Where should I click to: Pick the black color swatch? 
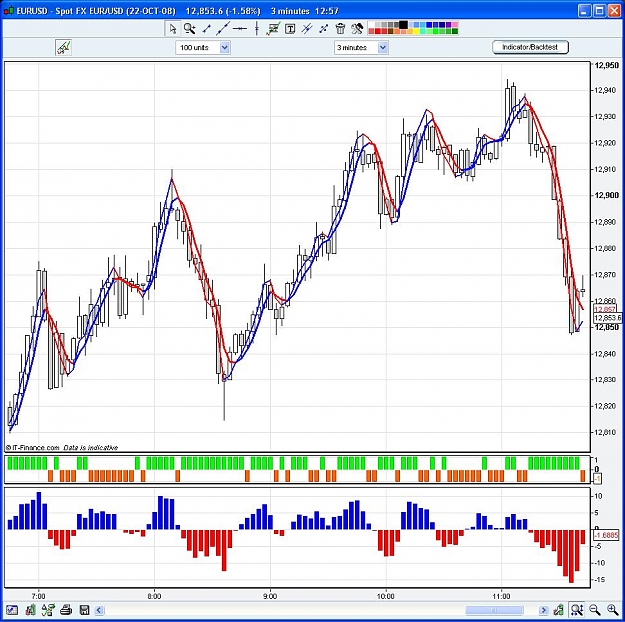(x=403, y=25)
